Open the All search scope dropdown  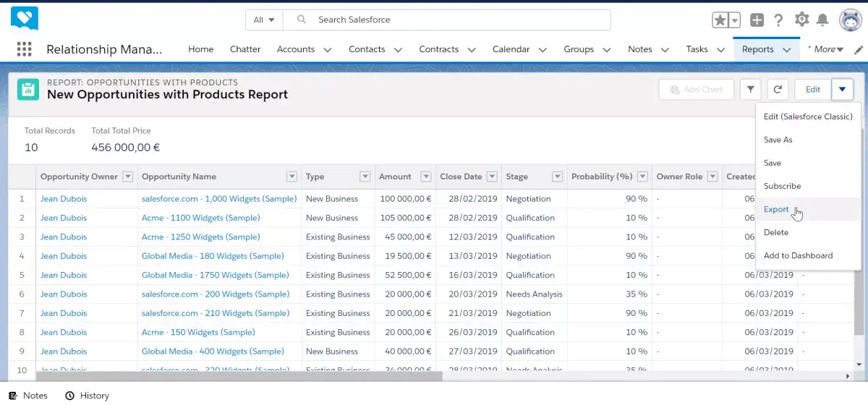[264, 20]
